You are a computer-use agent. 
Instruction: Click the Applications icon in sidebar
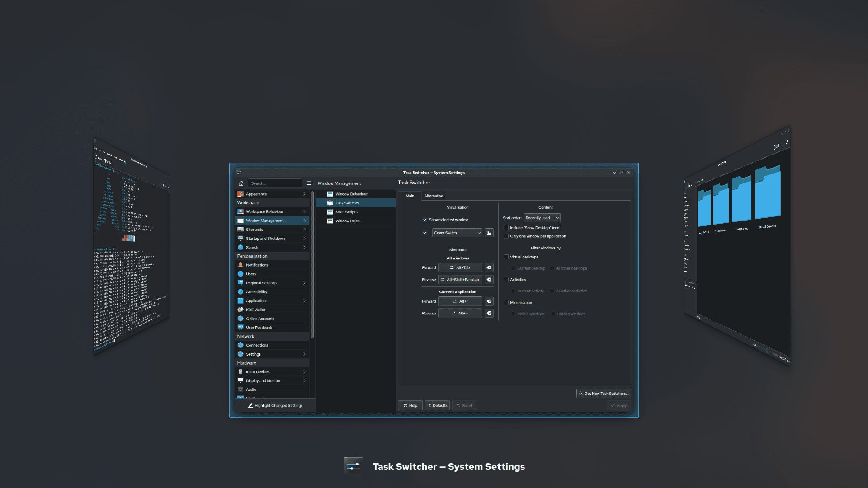pos(241,301)
